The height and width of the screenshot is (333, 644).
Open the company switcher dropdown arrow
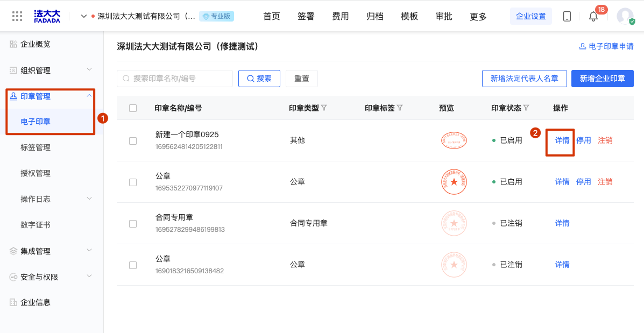(x=84, y=17)
